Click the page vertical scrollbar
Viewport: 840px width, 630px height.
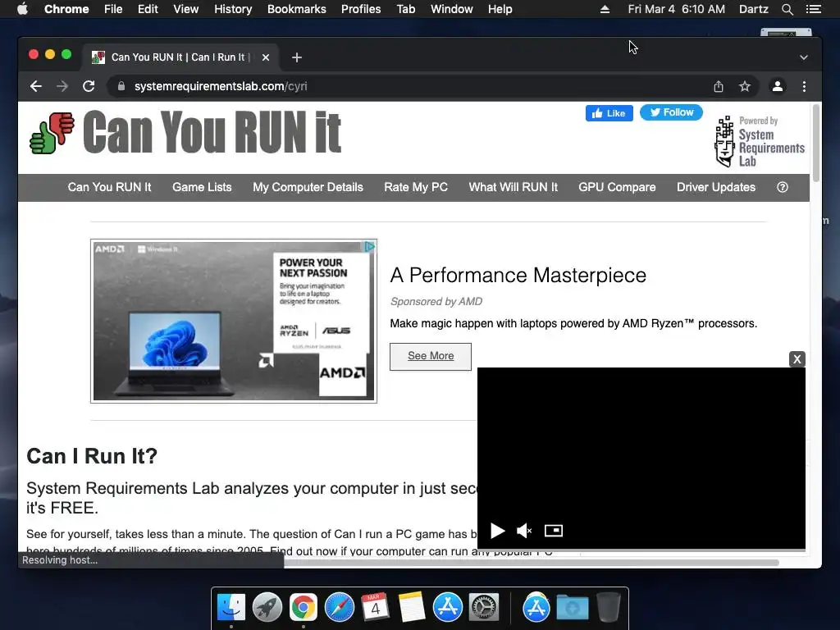pos(816,144)
